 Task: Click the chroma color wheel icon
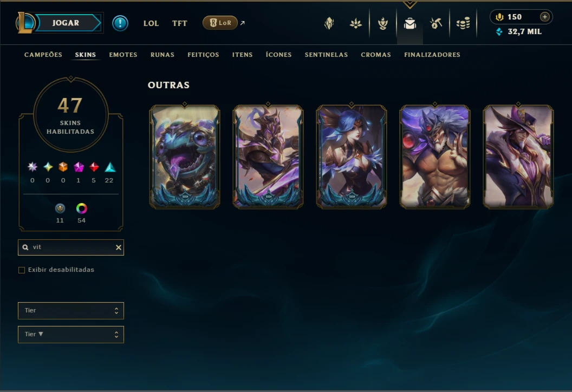(x=81, y=208)
